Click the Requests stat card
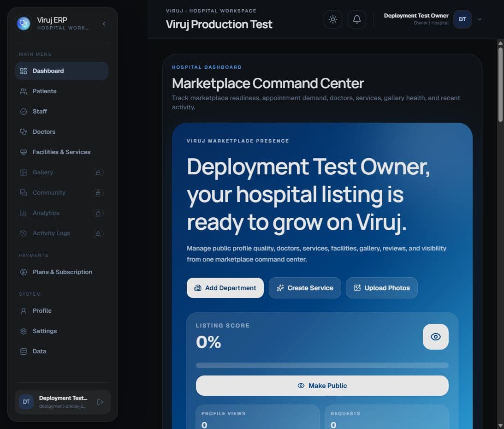The width and height of the screenshot is (504, 429). click(x=387, y=417)
